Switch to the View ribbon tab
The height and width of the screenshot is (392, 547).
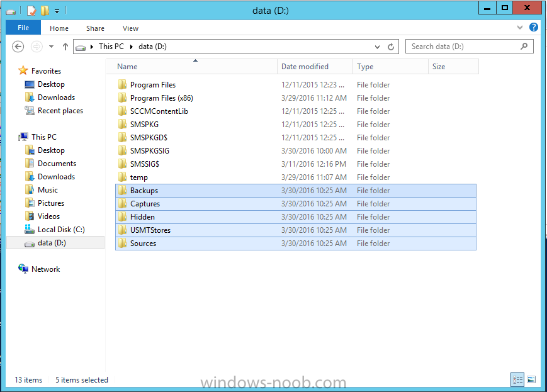coord(130,28)
